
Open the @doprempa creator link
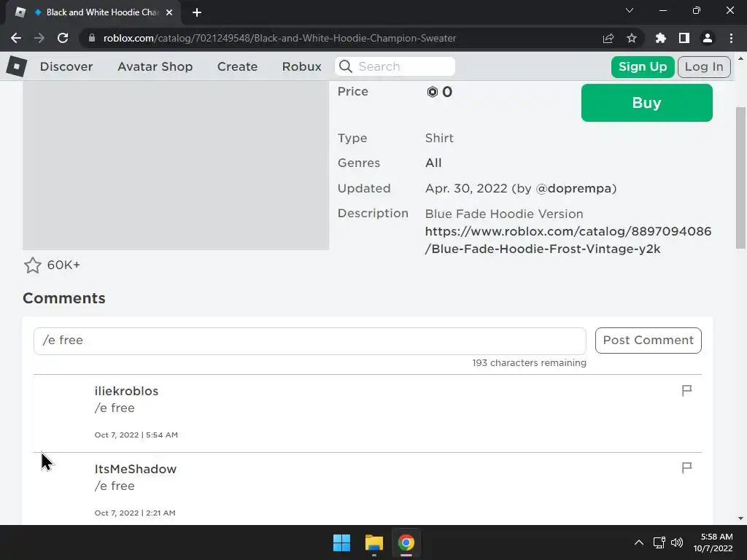[x=573, y=189]
